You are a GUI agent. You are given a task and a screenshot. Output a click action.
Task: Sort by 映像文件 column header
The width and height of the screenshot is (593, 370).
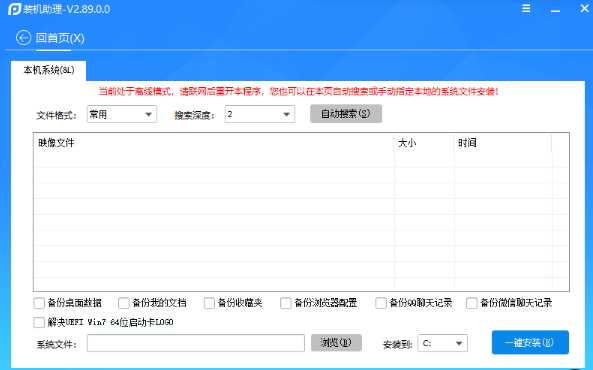tap(214, 143)
